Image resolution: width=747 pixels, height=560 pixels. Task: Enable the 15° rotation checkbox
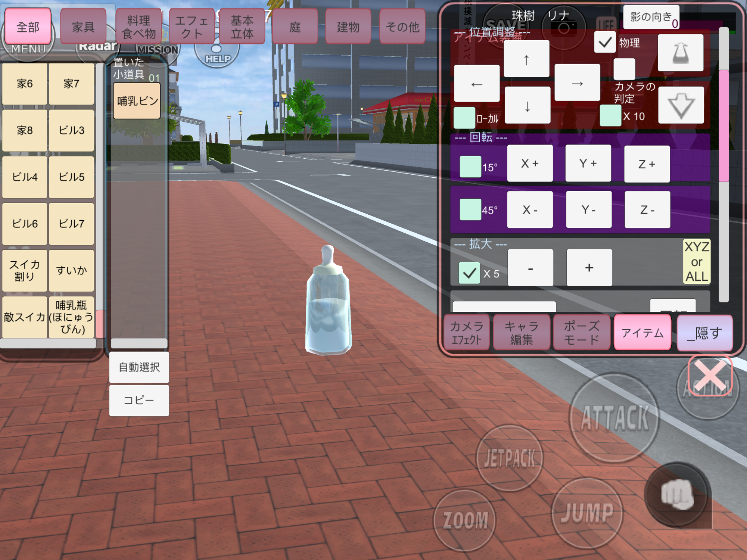[470, 167]
